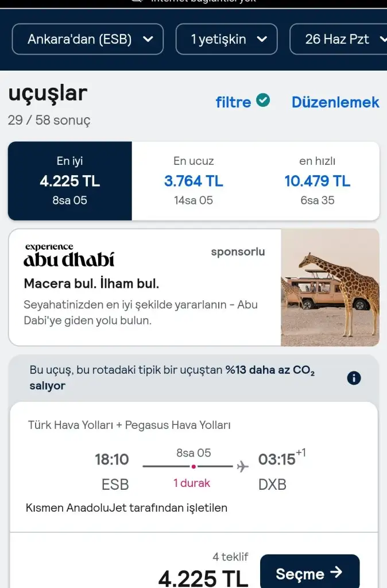Click the arrow on the Seçme button
The height and width of the screenshot is (588, 387).
[x=337, y=572]
